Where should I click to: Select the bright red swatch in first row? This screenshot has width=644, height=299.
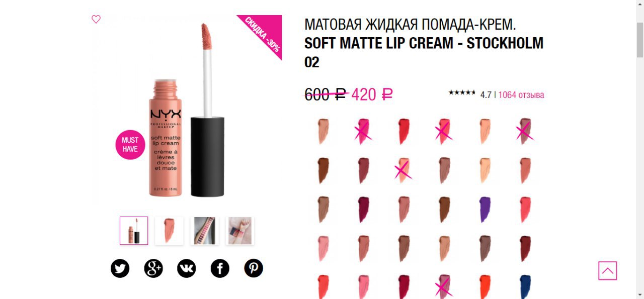(x=404, y=131)
